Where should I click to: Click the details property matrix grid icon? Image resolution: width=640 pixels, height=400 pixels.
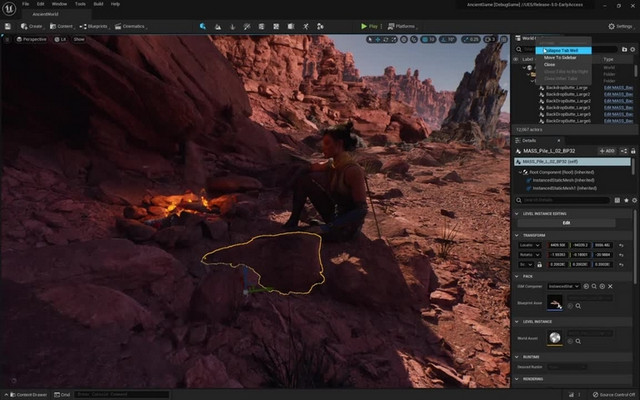click(x=617, y=200)
